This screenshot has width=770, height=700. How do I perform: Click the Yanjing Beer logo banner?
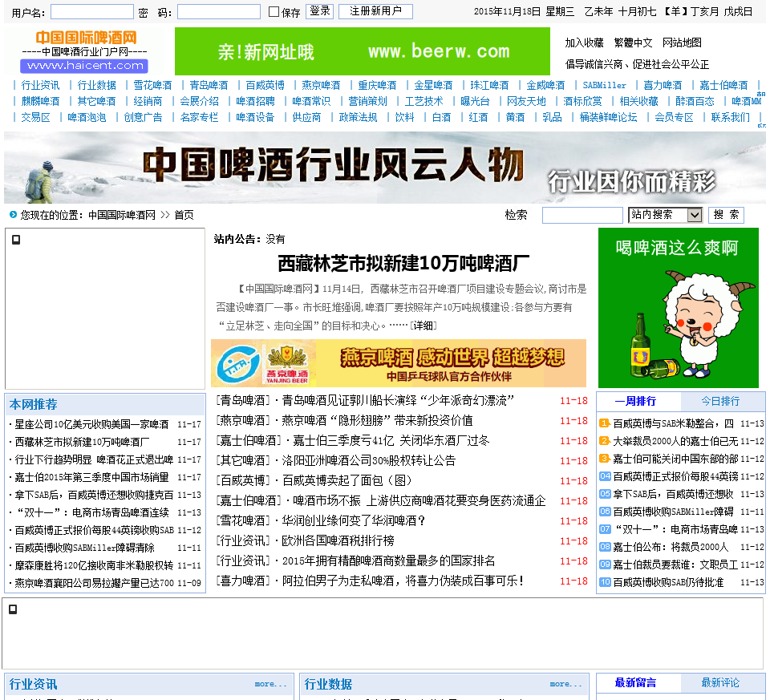[x=399, y=363]
